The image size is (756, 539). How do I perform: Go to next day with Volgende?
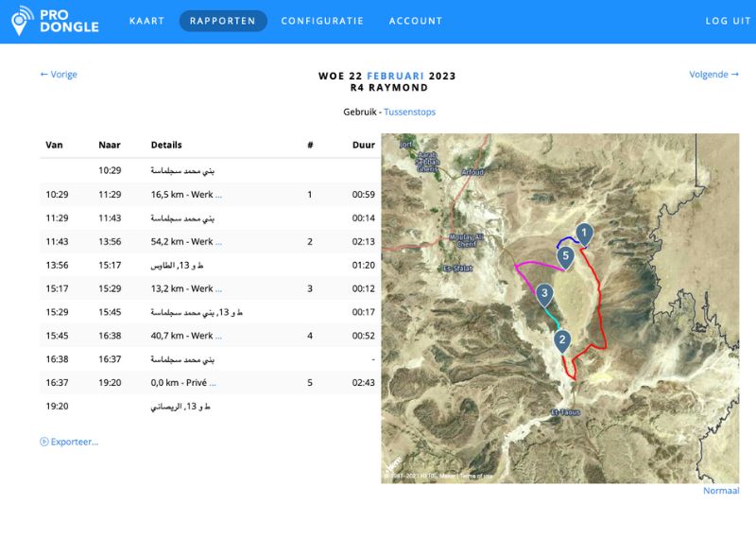click(x=713, y=75)
